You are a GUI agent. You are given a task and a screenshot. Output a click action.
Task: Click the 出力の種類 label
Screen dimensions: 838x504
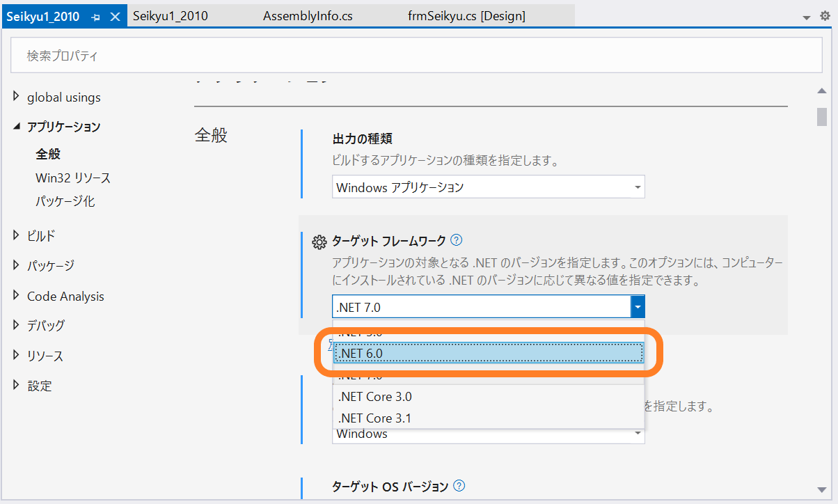click(x=363, y=139)
